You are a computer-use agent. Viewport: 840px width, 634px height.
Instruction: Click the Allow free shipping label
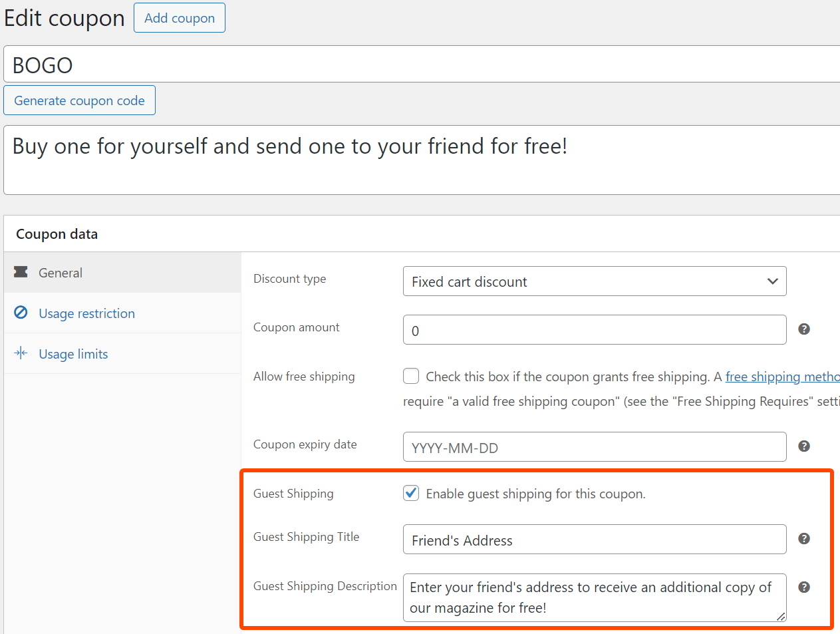tap(304, 377)
